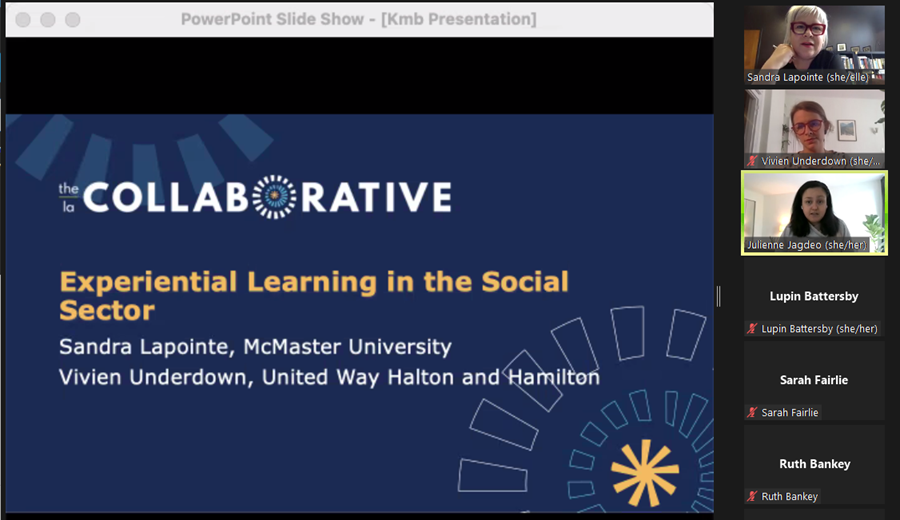Image resolution: width=900 pixels, height=520 pixels.
Task: Select Ruth Bankey's participant tile
Action: coord(814,464)
